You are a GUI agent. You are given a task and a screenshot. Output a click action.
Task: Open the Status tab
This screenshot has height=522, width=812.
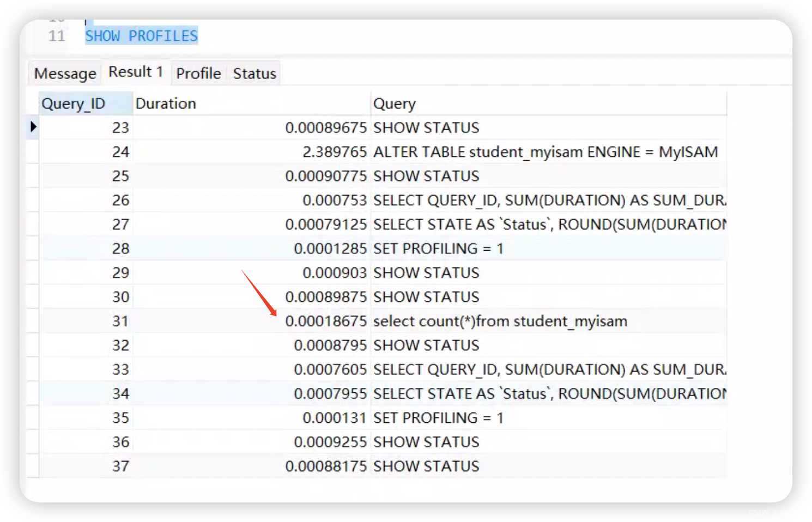tap(254, 73)
